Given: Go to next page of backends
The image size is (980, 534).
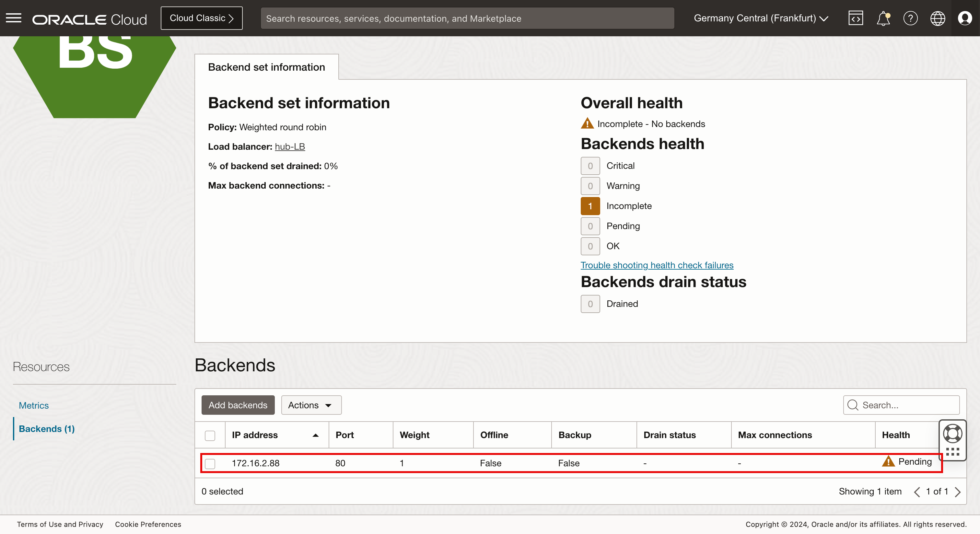Looking at the screenshot, I should coord(958,492).
